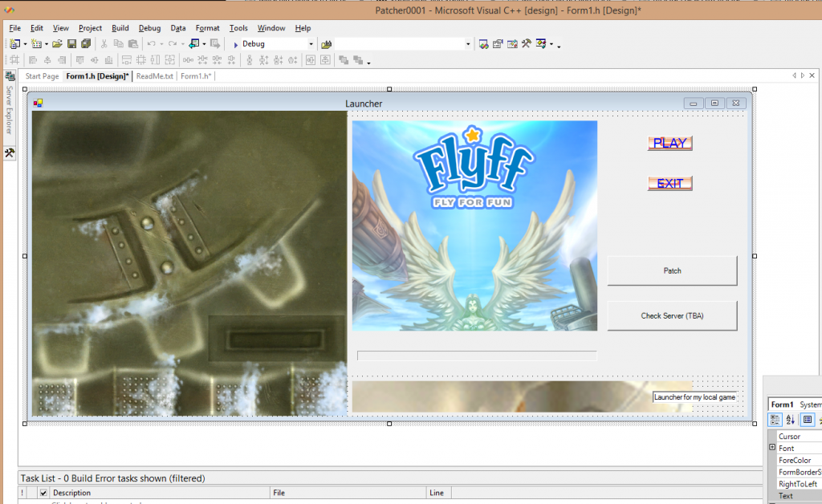This screenshot has width=822, height=504.
Task: Switch to Categorized view in Properties panel
Action: pyautogui.click(x=775, y=420)
